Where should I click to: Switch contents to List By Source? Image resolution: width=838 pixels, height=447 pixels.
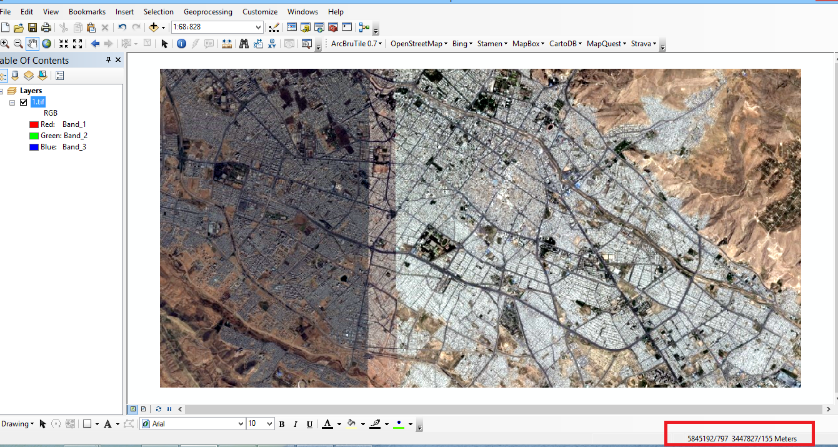point(15,75)
